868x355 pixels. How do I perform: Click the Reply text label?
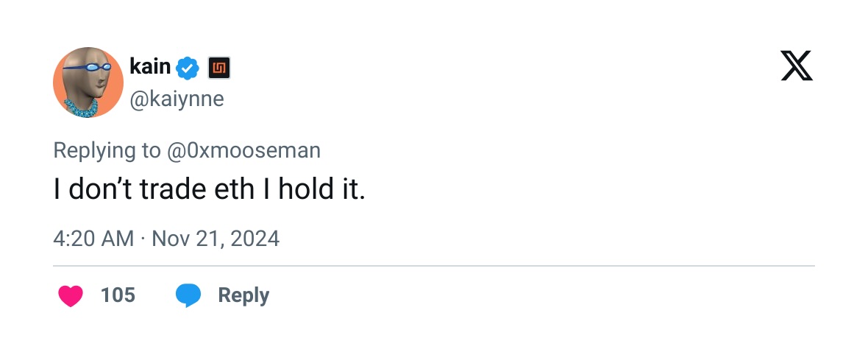pyautogui.click(x=243, y=295)
